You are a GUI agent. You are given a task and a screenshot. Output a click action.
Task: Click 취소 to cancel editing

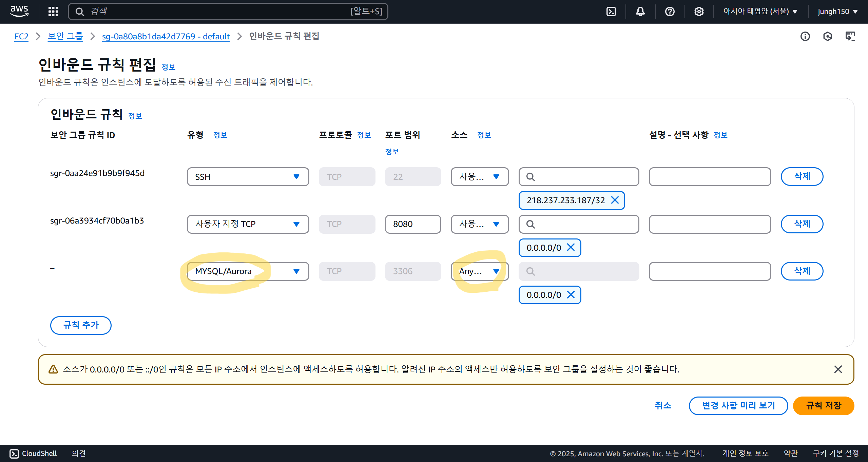(x=663, y=406)
